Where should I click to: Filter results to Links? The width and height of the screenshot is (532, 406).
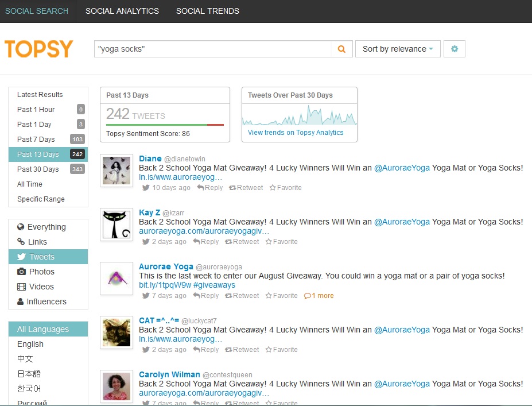tap(48, 242)
